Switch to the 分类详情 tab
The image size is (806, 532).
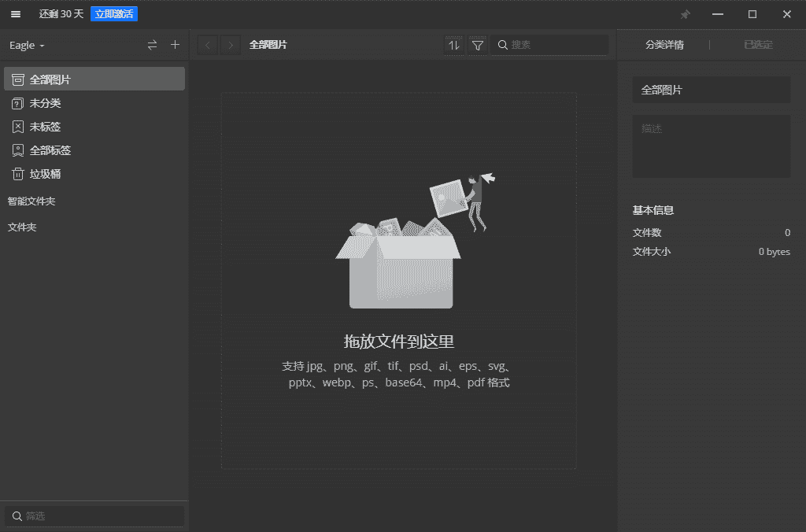click(x=664, y=45)
